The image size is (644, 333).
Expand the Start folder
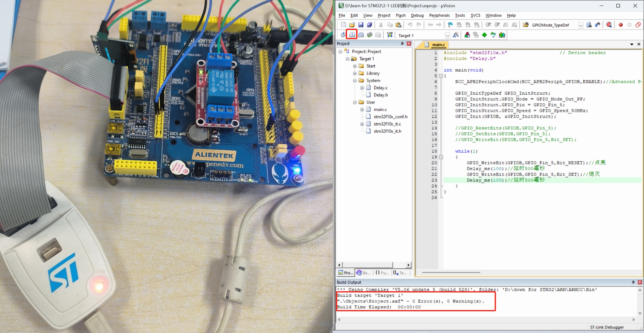tap(355, 66)
